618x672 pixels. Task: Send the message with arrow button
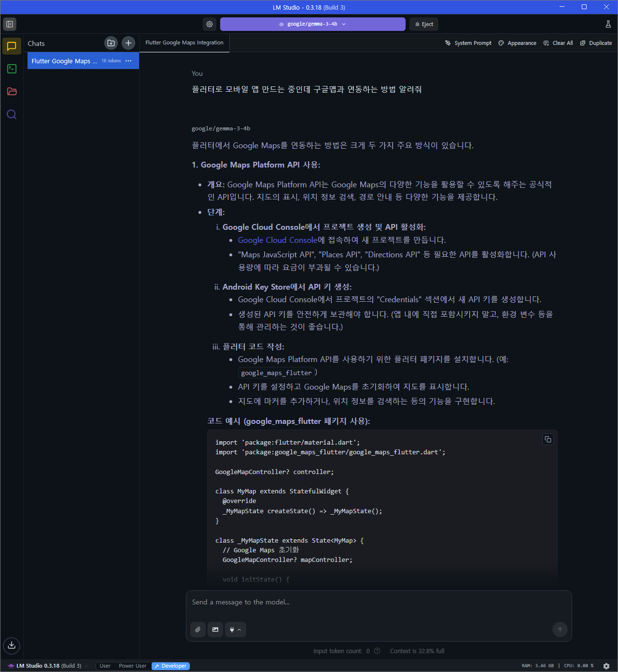(x=560, y=630)
